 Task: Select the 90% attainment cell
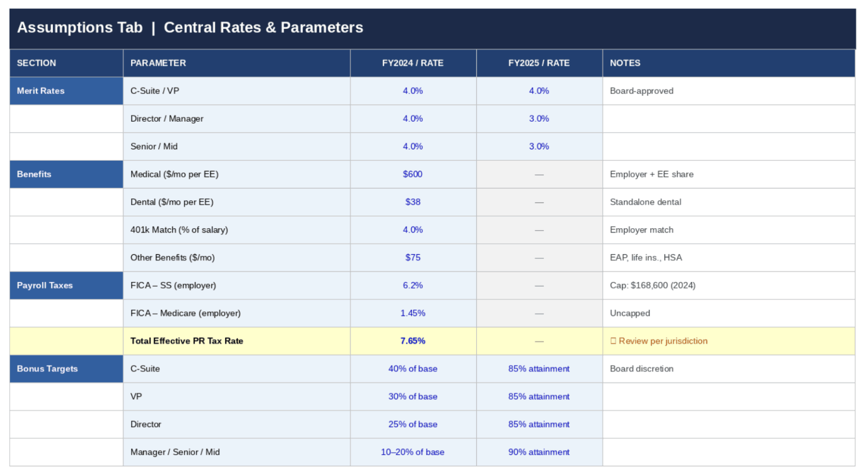[x=538, y=452]
